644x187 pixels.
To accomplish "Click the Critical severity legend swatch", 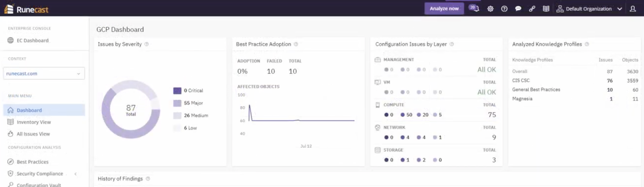I will tap(177, 91).
